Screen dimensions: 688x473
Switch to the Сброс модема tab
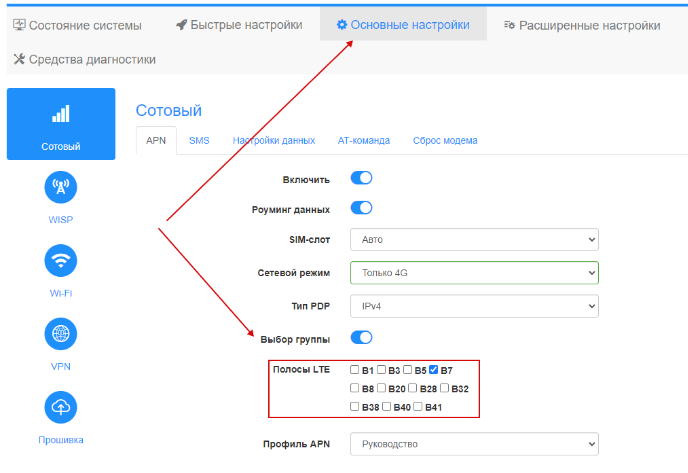[445, 140]
